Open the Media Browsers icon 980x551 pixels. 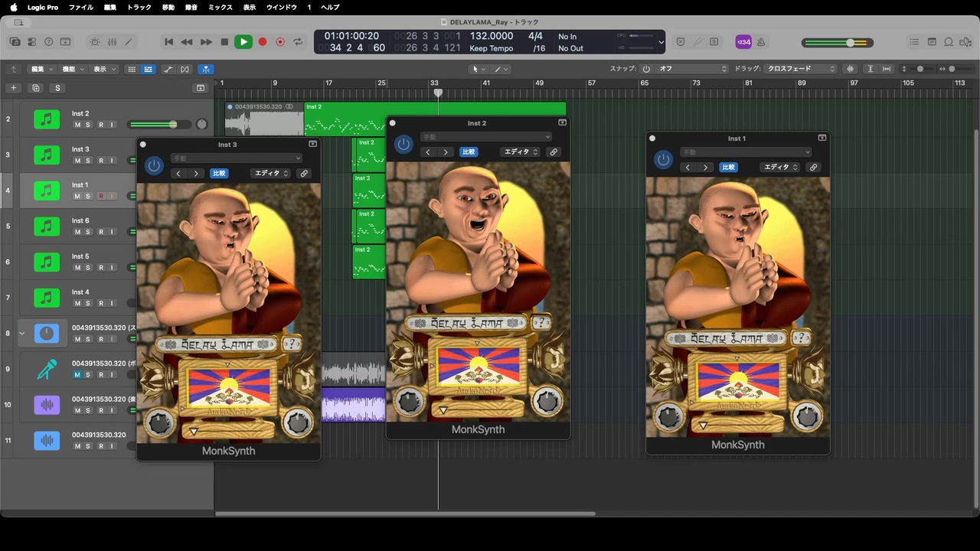965,42
